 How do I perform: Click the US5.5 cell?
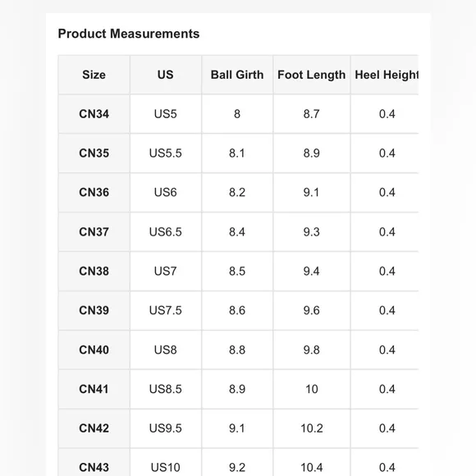click(166, 153)
